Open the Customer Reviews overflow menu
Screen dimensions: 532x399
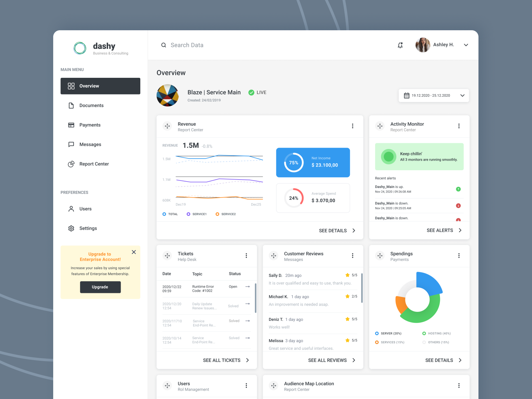click(352, 256)
